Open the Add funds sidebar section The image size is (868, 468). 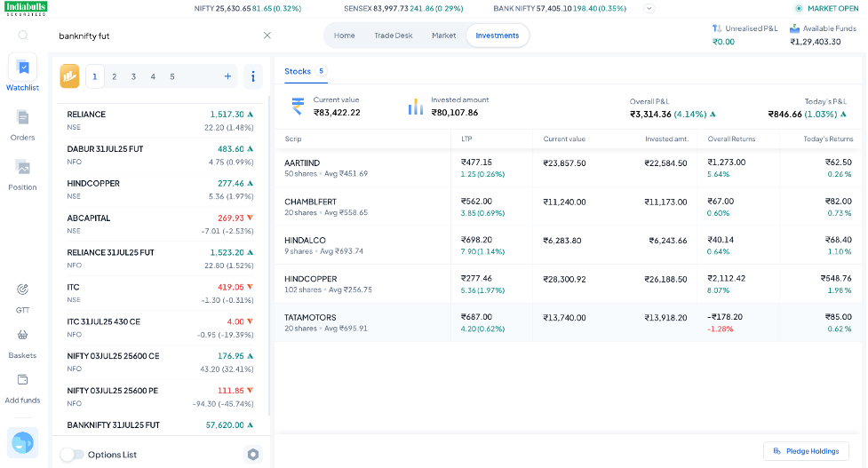23,388
